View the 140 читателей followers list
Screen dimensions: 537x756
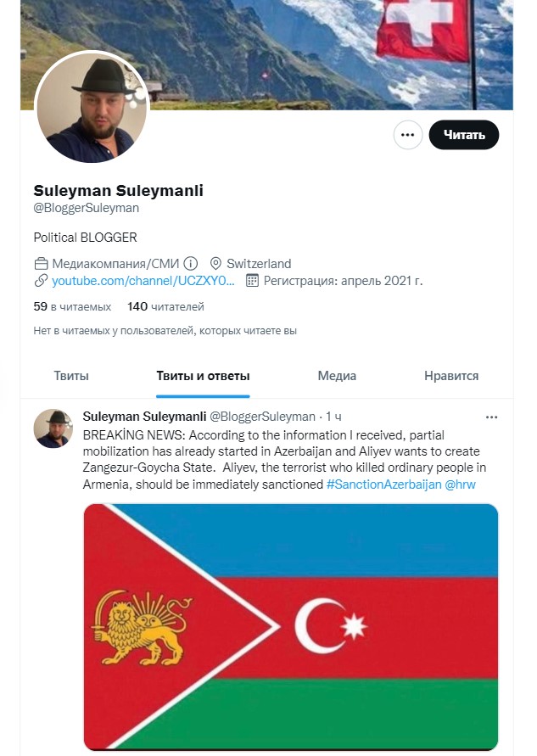tap(165, 306)
